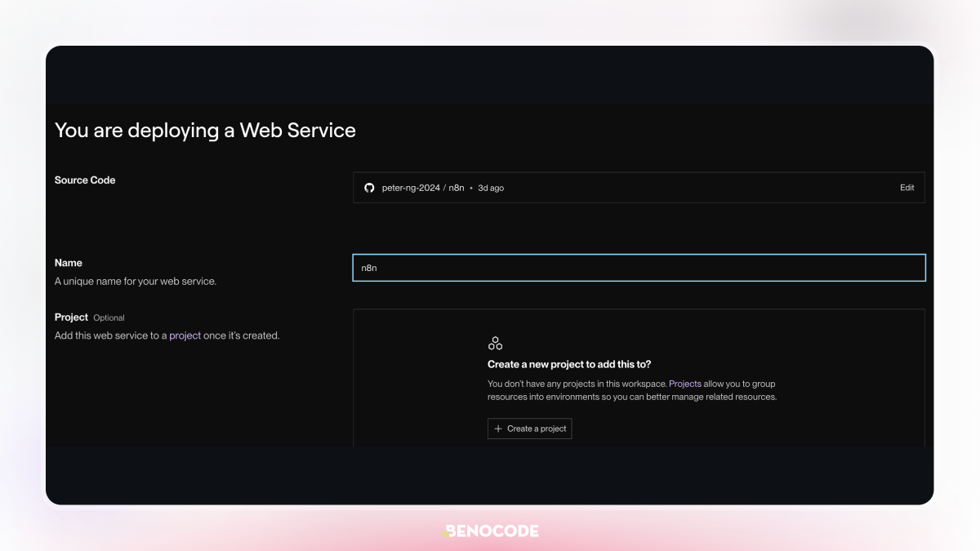
Task: Click 'A unique name for your web service.' text
Action: [136, 282]
